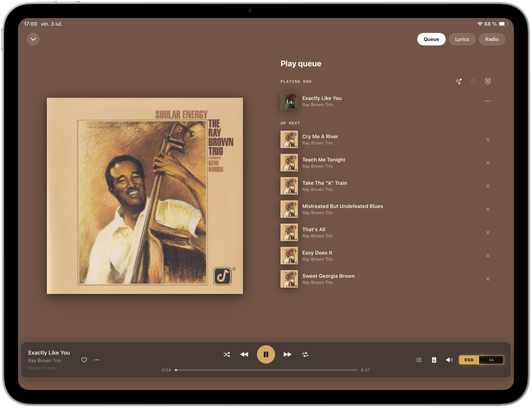Skip to the next track

coord(287,355)
